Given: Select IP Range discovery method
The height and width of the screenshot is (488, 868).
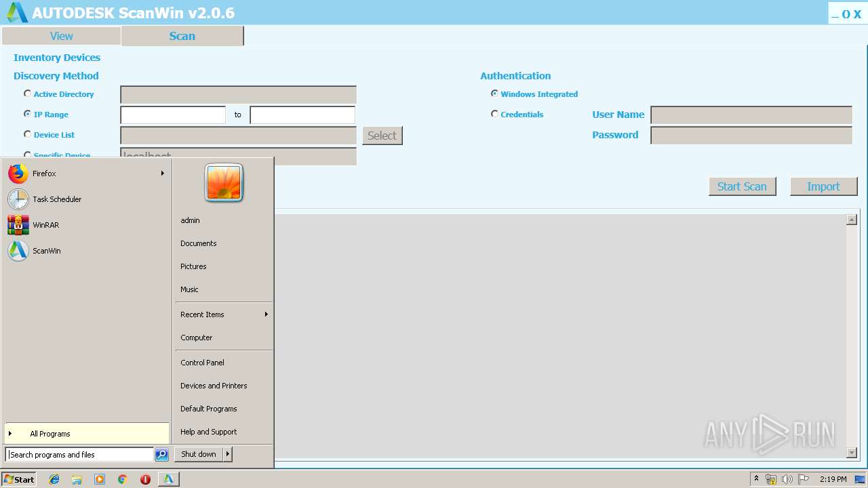Looking at the screenshot, I should click(27, 114).
